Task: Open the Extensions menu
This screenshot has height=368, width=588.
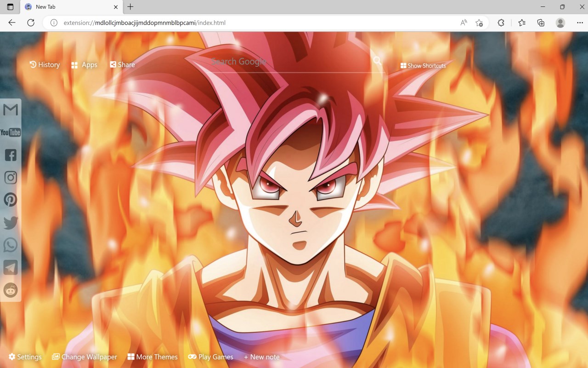Action: [501, 23]
